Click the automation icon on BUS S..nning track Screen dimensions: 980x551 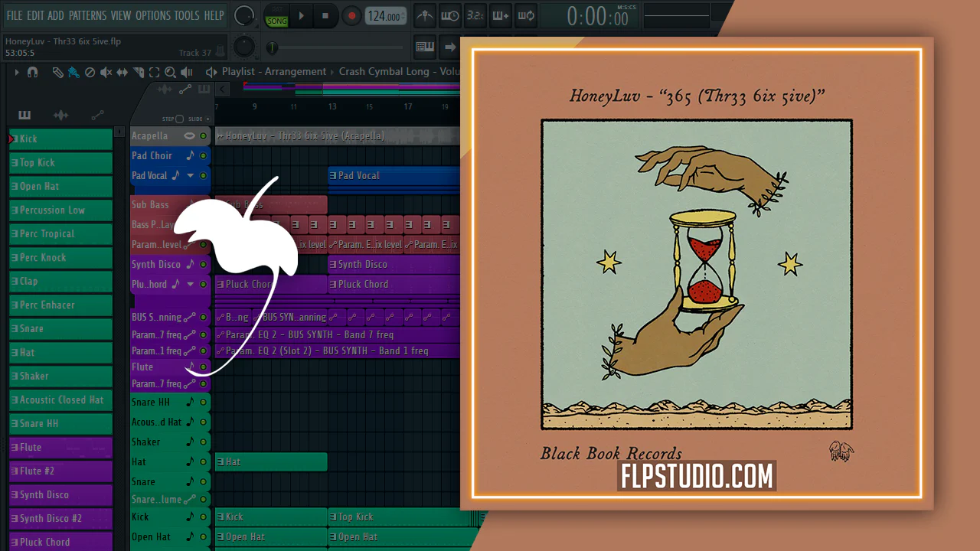tap(189, 317)
